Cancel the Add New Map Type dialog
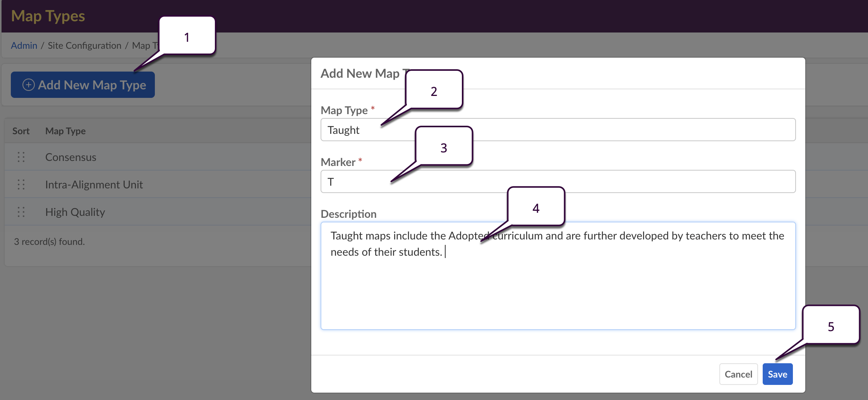This screenshot has width=868, height=400. (x=738, y=374)
